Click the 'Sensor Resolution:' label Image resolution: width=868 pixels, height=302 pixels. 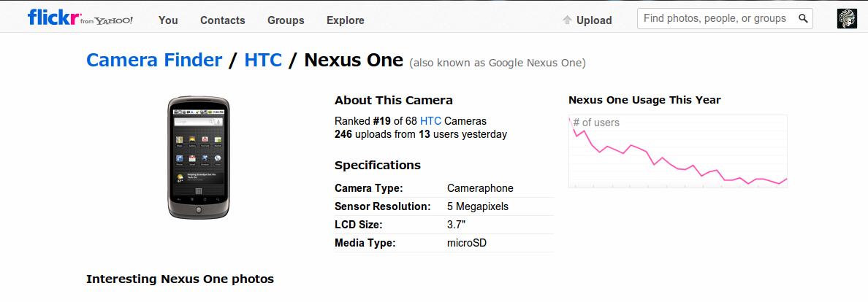[383, 207]
